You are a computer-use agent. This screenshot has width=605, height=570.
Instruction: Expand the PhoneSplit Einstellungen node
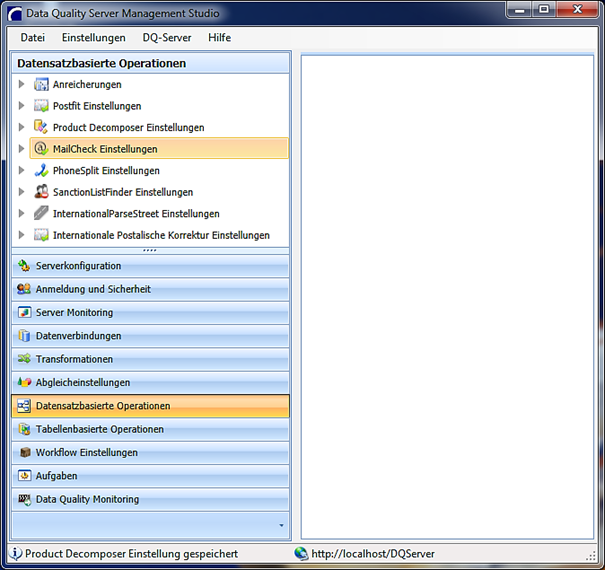(22, 170)
